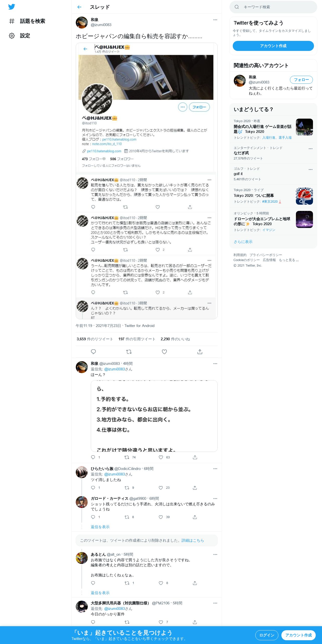The height and width of the screenshot is (644, 322).
Task: Retweet the ひらたいら族 reply
Action: pyautogui.click(x=127, y=488)
